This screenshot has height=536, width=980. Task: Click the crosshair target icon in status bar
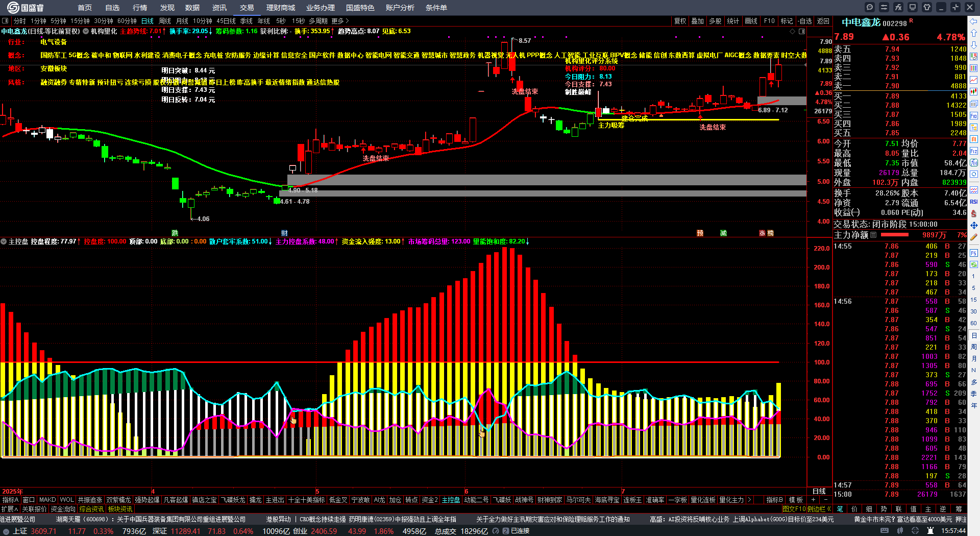pos(915,531)
